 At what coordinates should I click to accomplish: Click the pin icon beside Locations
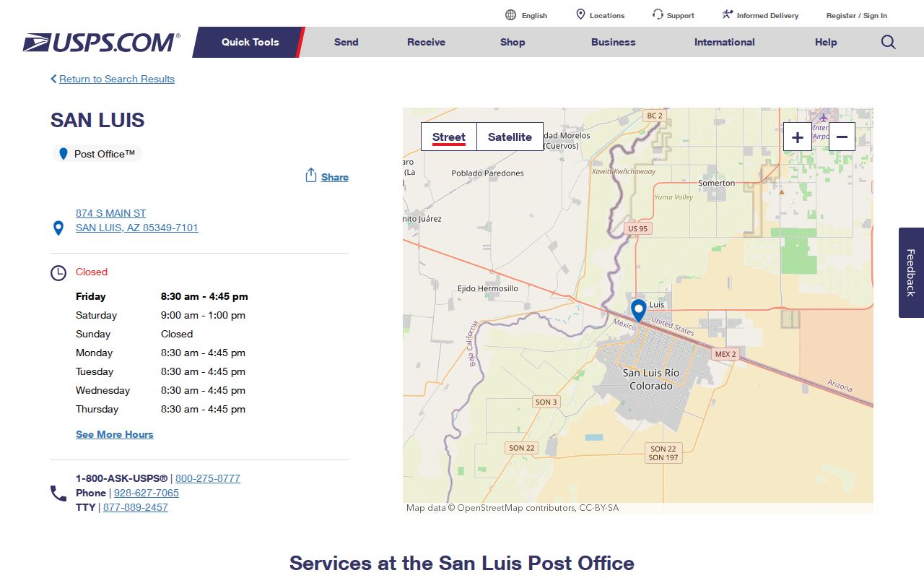pyautogui.click(x=580, y=14)
